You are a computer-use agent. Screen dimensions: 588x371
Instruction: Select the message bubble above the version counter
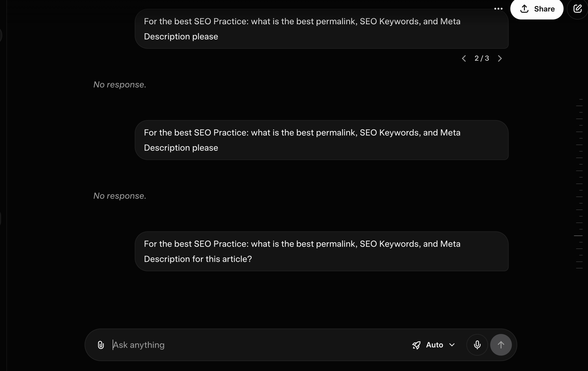tap(321, 29)
